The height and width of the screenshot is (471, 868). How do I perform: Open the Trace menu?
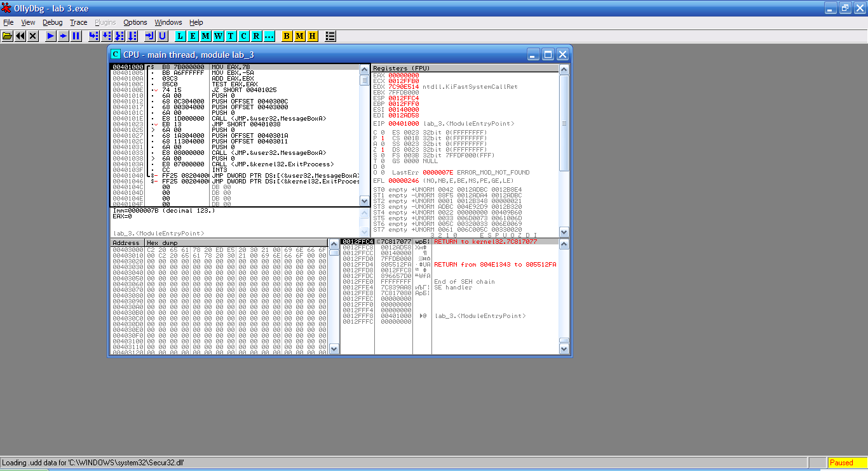(79, 22)
